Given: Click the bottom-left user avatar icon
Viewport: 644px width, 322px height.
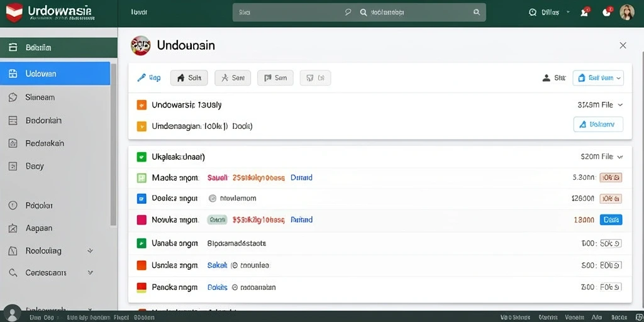Looking at the screenshot, I should 12,313.
